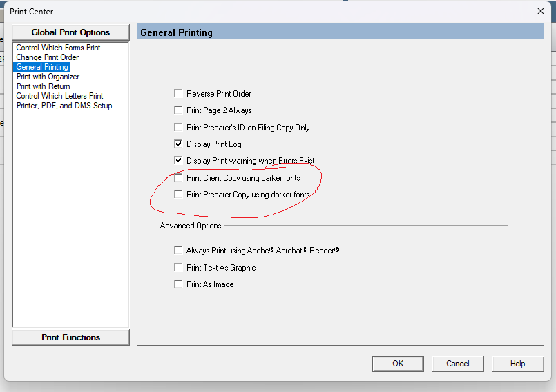
Task: Uncheck the Display Print Log checkbox
Action: pos(179,144)
